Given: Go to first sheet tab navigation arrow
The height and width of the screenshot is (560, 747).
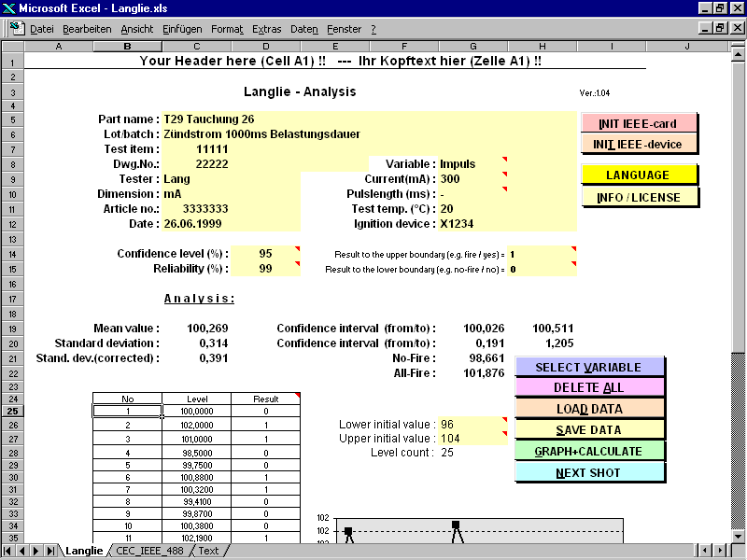Looking at the screenshot, I should click(7, 551).
